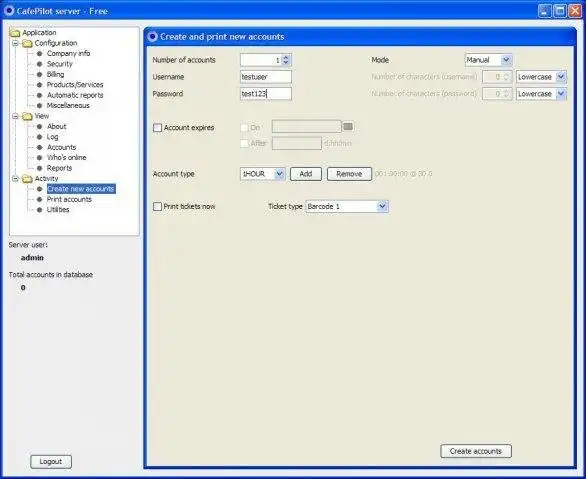
Task: Open the calendar picker button beside On date
Action: (x=348, y=127)
